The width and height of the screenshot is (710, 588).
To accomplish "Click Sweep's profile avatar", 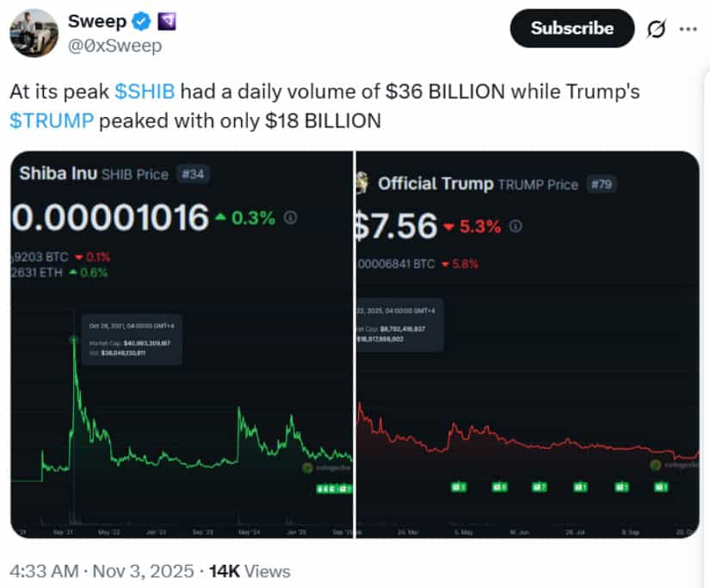I will (x=34, y=33).
